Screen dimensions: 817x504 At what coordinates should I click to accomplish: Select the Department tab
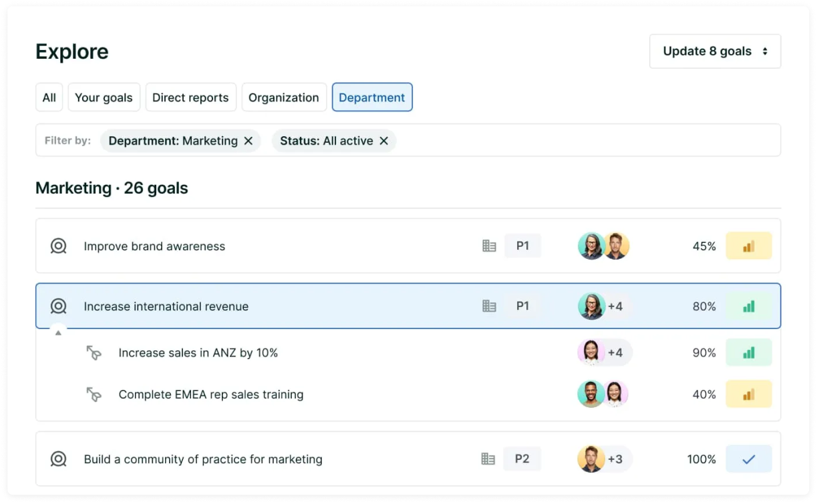pyautogui.click(x=372, y=97)
